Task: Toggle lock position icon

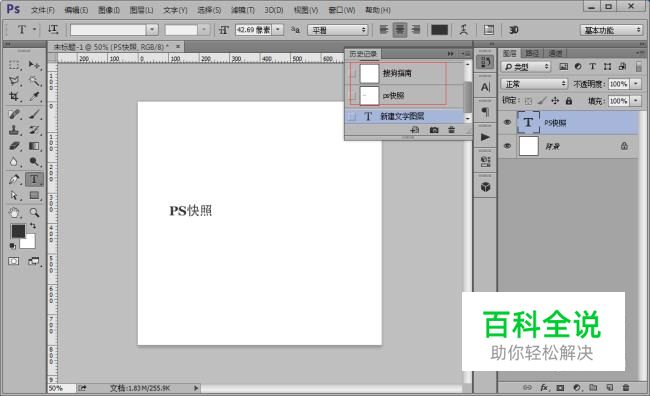Action: pos(555,101)
